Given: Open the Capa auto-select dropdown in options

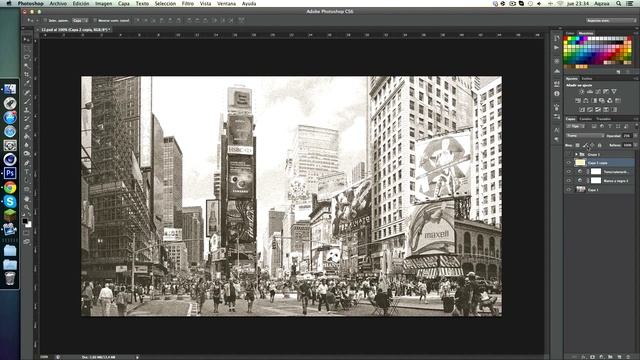Looking at the screenshot, I should [80, 20].
